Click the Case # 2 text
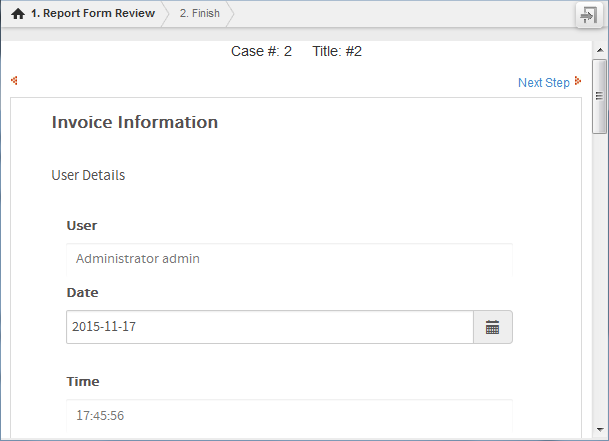Screen dimensions: 609x441 (261, 51)
